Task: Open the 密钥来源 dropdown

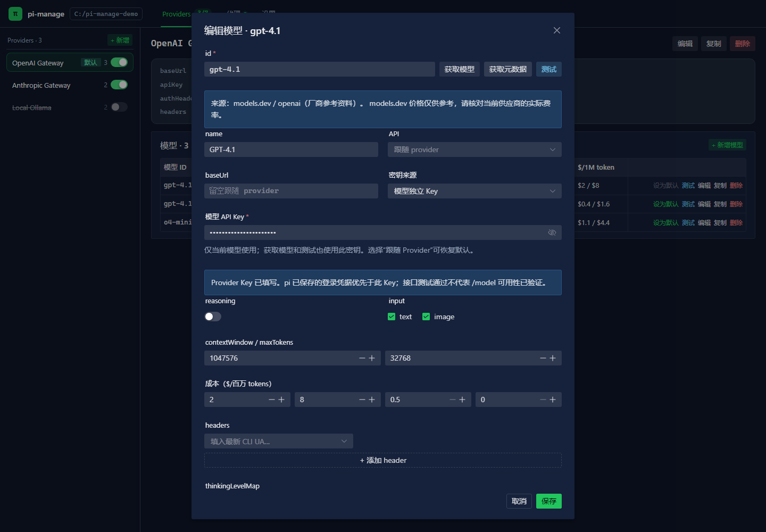Action: pyautogui.click(x=474, y=191)
